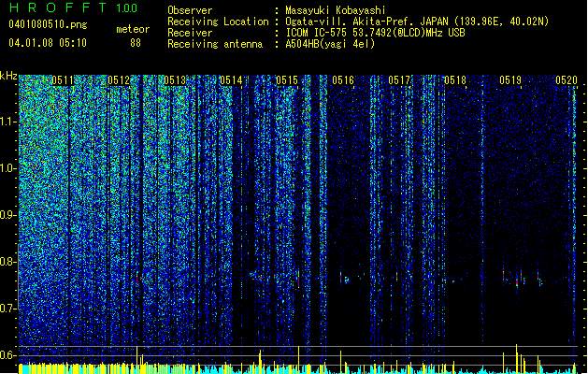
Task: Click the 1.0 kHz axis label
Action: click(x=8, y=168)
